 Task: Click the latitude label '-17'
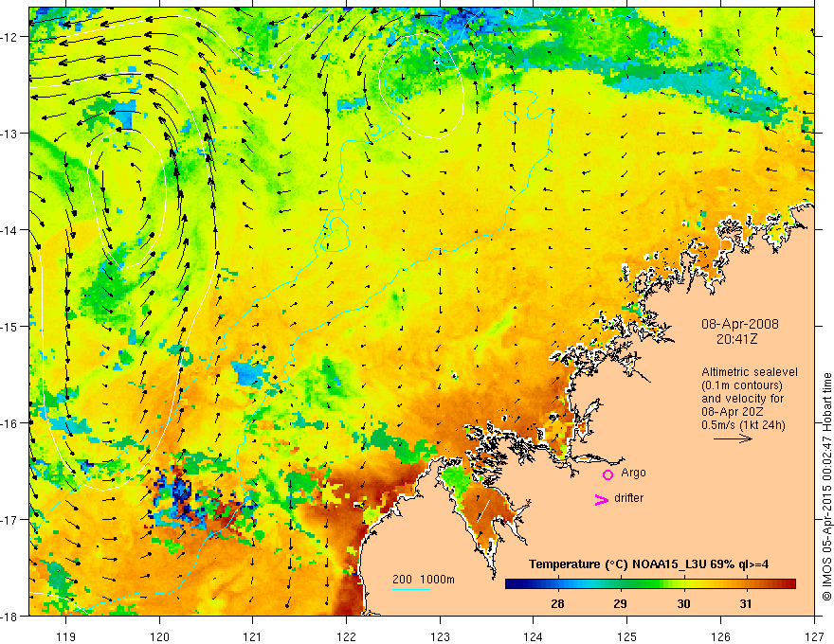point(10,520)
